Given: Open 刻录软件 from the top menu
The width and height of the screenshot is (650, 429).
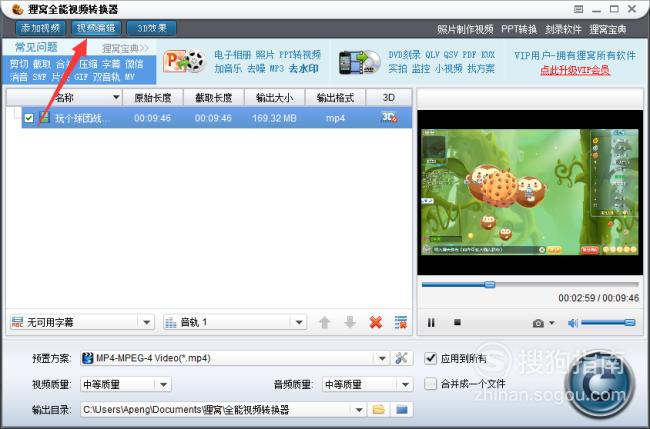Looking at the screenshot, I should tap(563, 29).
